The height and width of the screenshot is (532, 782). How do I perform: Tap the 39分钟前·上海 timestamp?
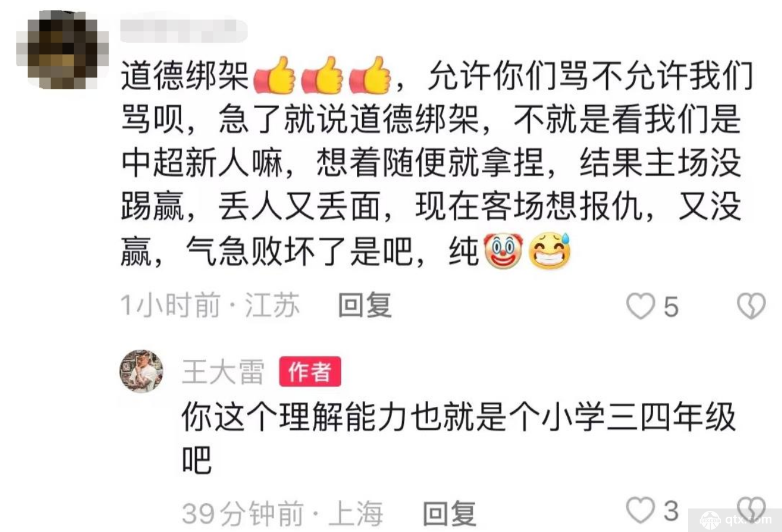(282, 513)
